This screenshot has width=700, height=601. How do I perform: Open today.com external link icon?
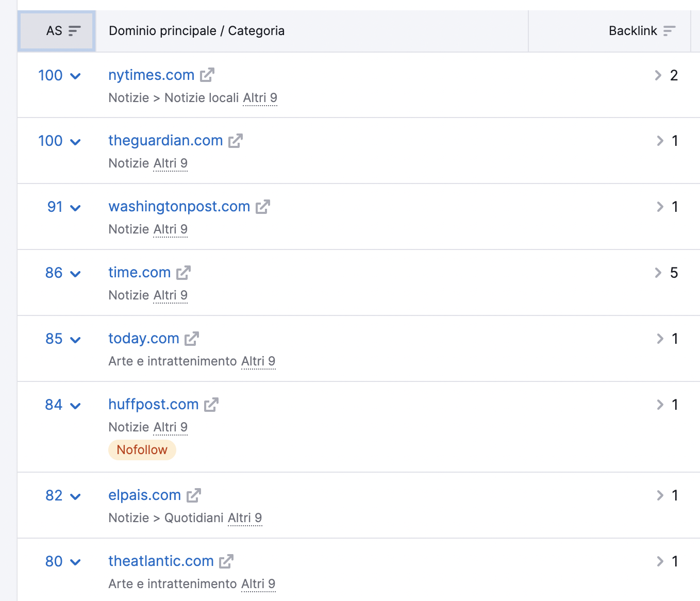click(x=192, y=339)
